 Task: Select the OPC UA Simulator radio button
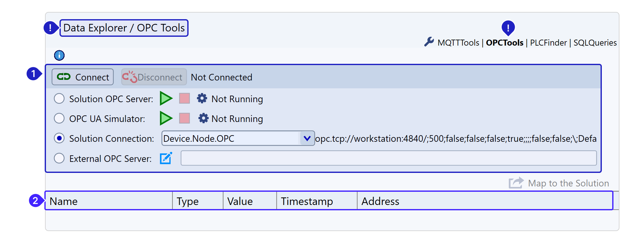click(59, 119)
